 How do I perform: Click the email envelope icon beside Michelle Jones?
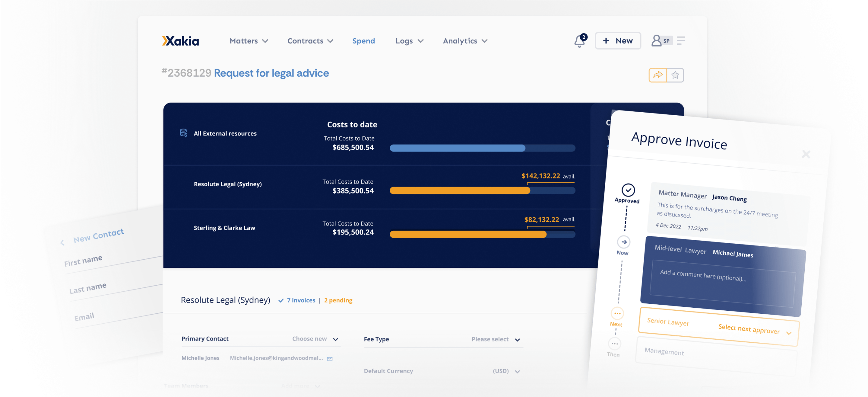[x=330, y=359]
